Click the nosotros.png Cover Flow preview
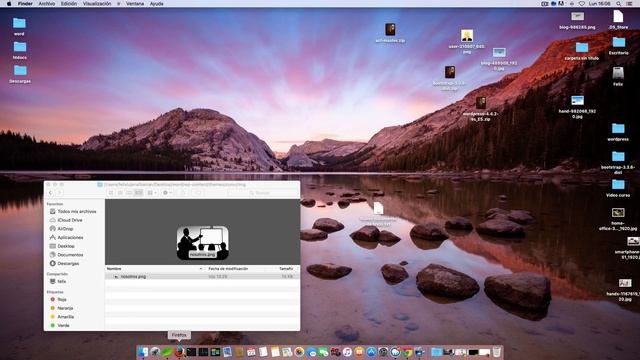Image resolution: width=640 pixels, height=360 pixels. (202, 242)
